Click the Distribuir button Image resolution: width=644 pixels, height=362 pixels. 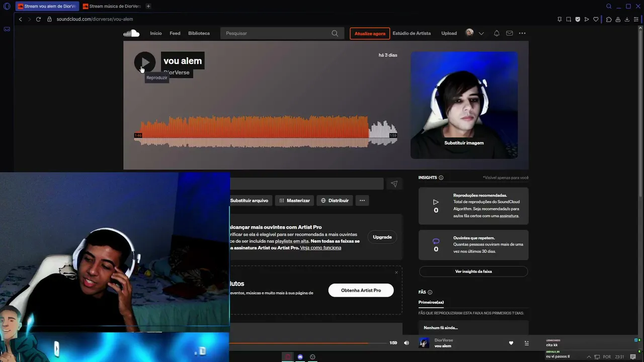point(335,201)
